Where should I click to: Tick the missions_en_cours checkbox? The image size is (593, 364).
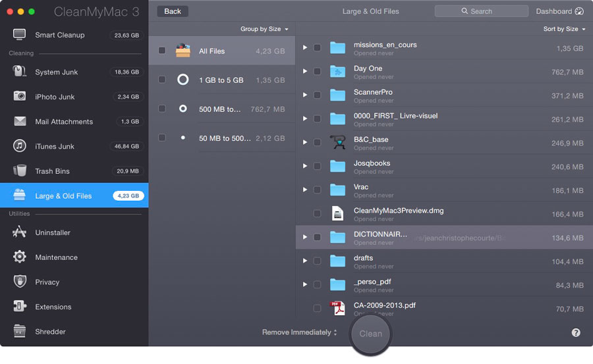pos(318,47)
